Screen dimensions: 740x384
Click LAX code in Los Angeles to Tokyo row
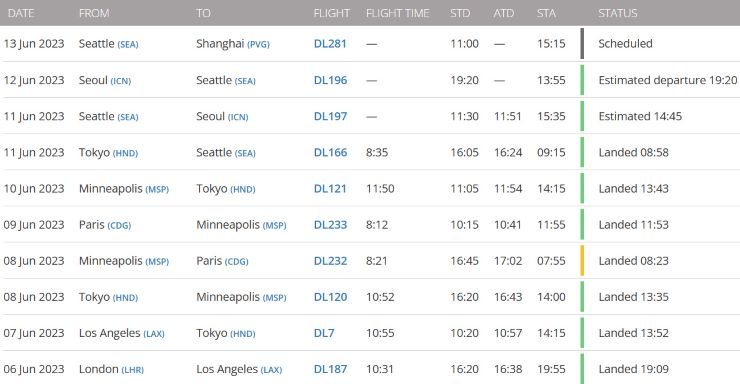[x=154, y=334]
